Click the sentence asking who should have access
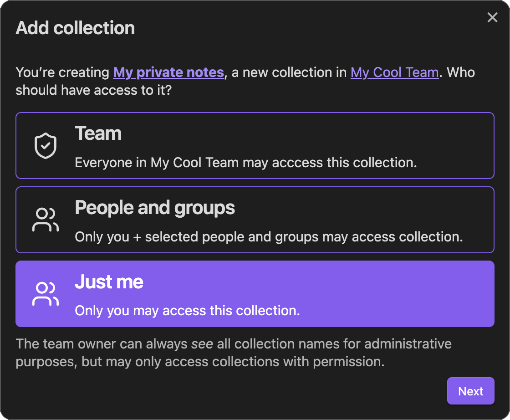 coord(246,81)
